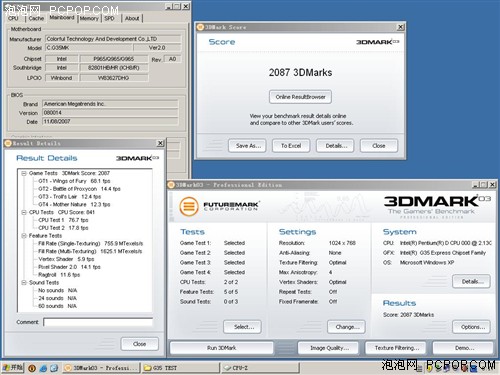Screen dimensions: 500x375
Task: Switch to CPU-Z taskbar item
Action: (260, 368)
